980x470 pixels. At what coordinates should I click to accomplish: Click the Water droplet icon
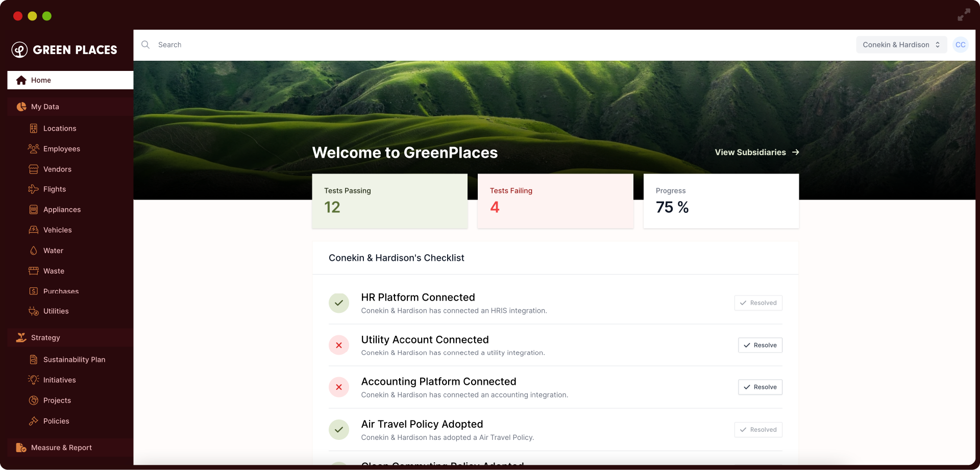point(34,251)
